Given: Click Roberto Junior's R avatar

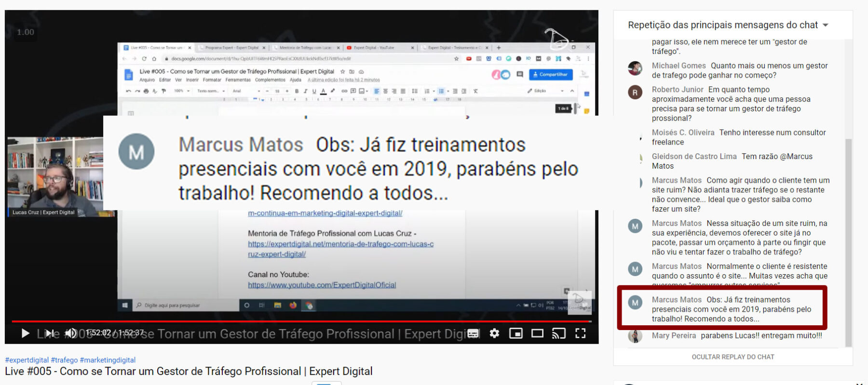Looking at the screenshot, I should click(x=635, y=92).
